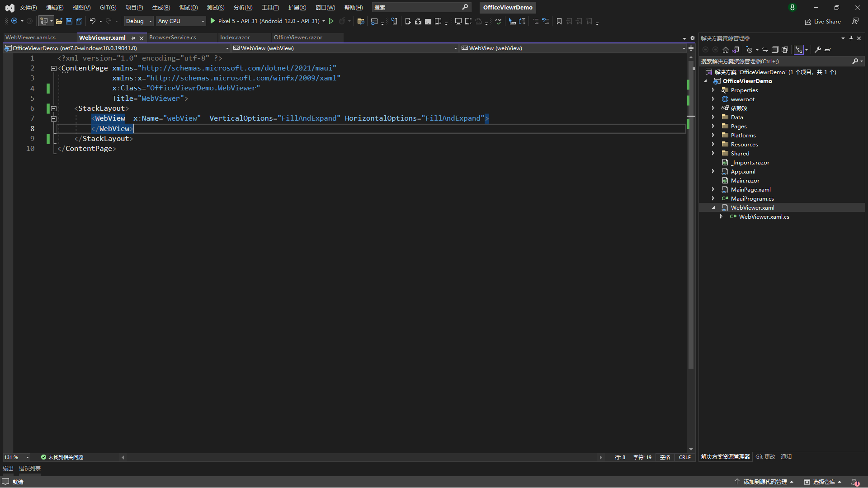Toggle pin on the WebViewer.xaml tab
The image size is (868, 488).
click(x=133, y=38)
